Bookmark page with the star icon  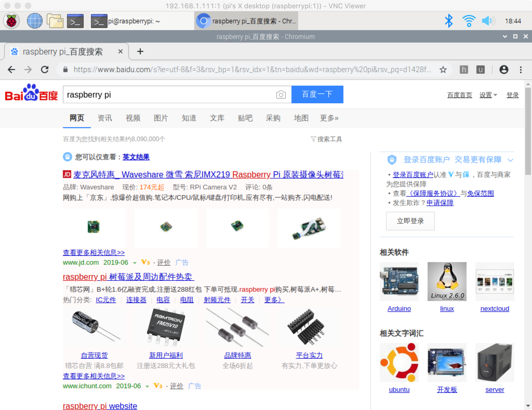point(443,70)
